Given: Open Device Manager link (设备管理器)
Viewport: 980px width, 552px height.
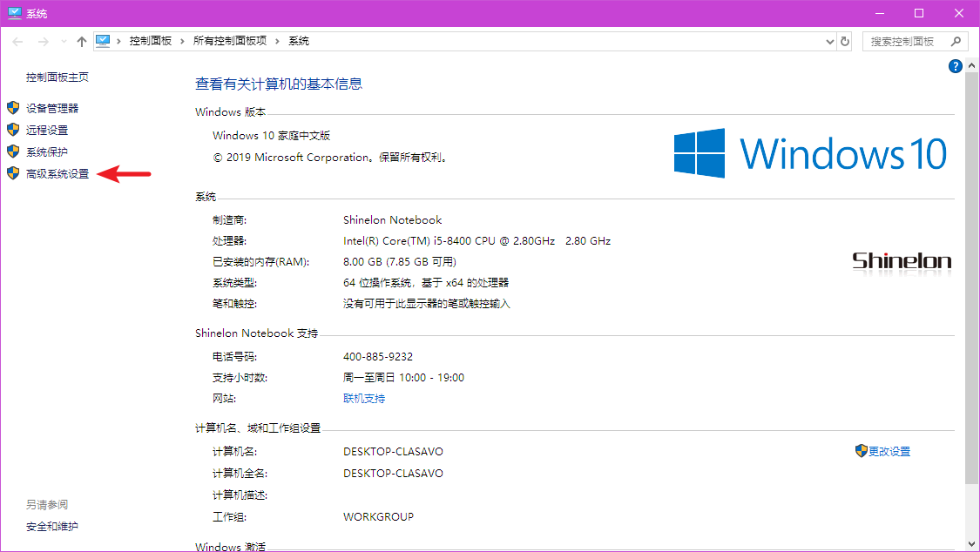Looking at the screenshot, I should (x=52, y=108).
